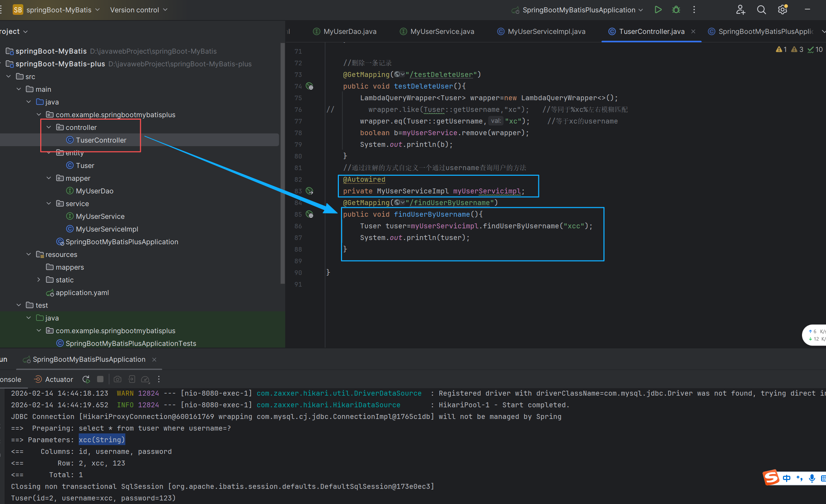Switch to the MyUserServiceImpl.java tab
This screenshot has width=826, height=504.
tap(546, 31)
